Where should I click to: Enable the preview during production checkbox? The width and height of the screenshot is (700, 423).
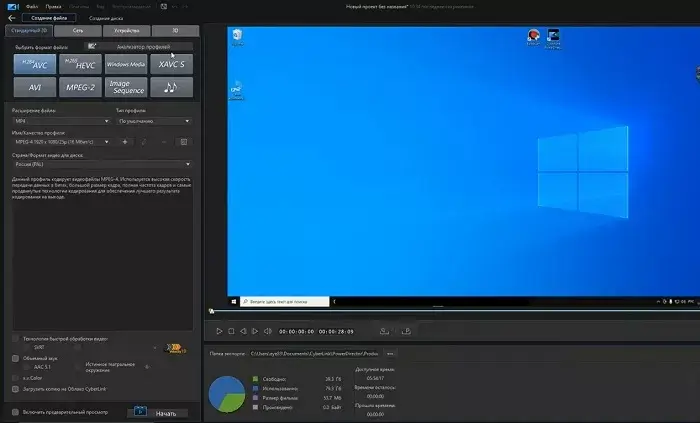click(x=15, y=411)
